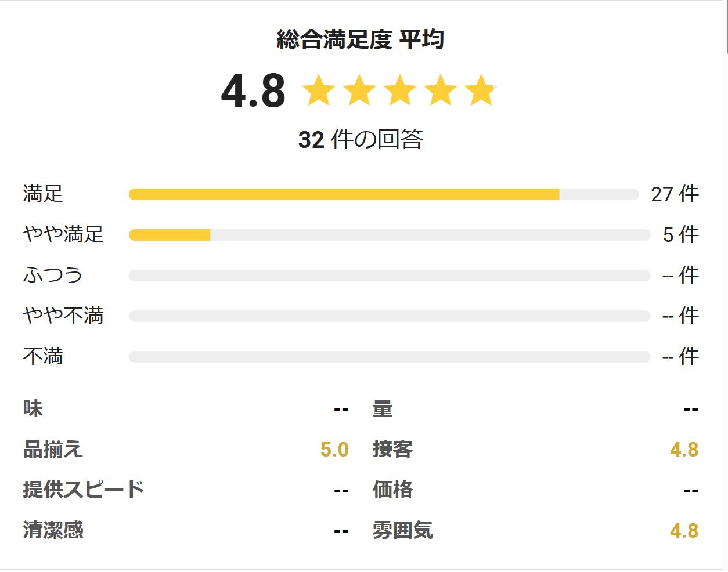Click the second rating star

[x=359, y=90]
